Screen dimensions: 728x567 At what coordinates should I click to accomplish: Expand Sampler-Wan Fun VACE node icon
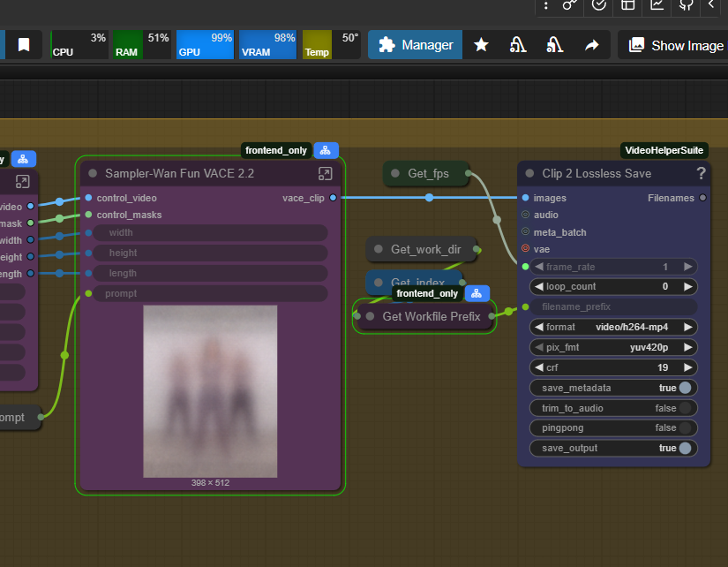pyautogui.click(x=325, y=173)
